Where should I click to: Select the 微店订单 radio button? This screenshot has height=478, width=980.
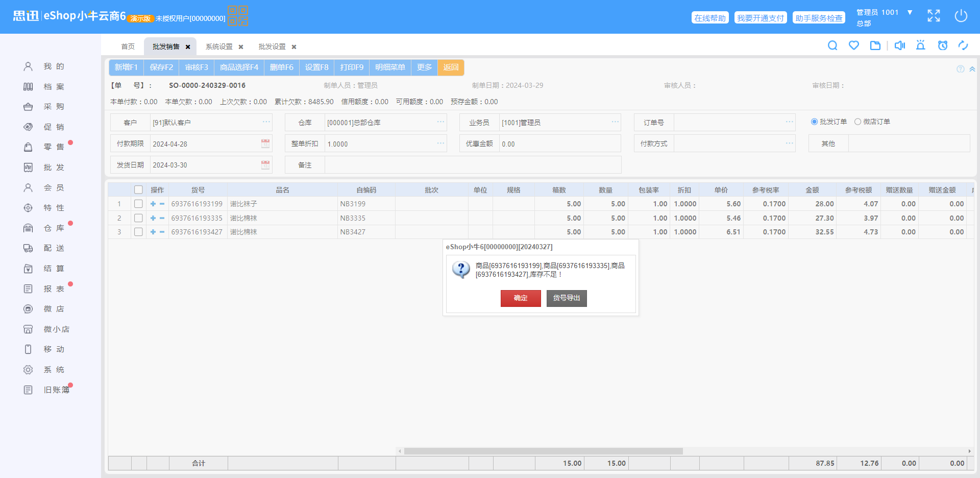tap(857, 122)
